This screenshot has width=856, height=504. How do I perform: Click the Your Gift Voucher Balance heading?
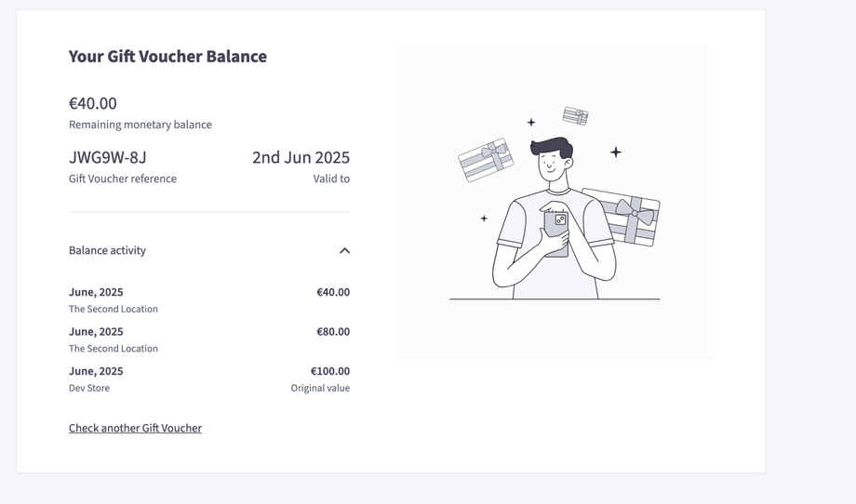pos(167,57)
